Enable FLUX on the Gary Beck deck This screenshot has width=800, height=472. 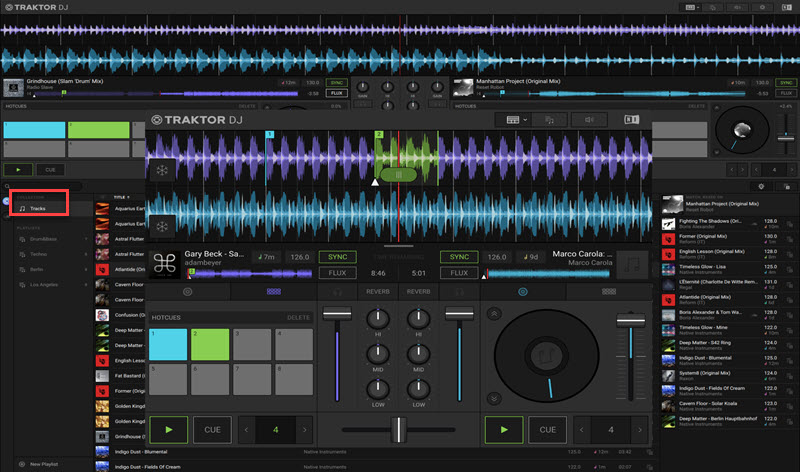[337, 272]
